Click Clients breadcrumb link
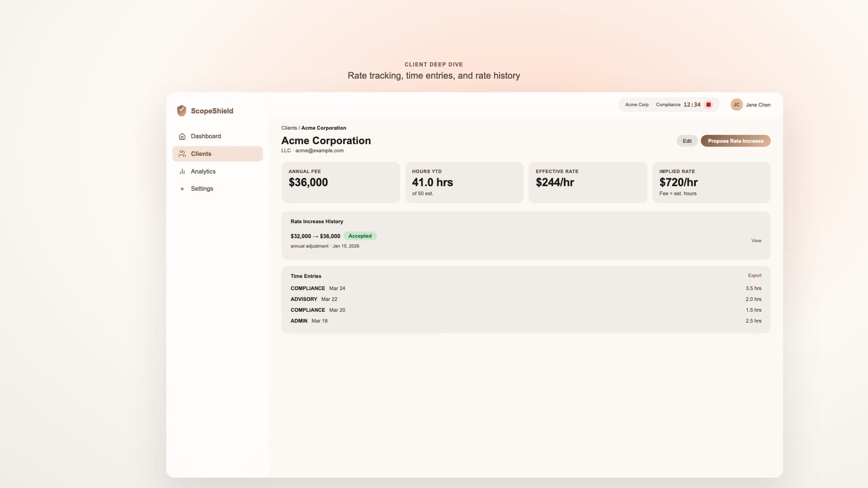 [x=289, y=128]
